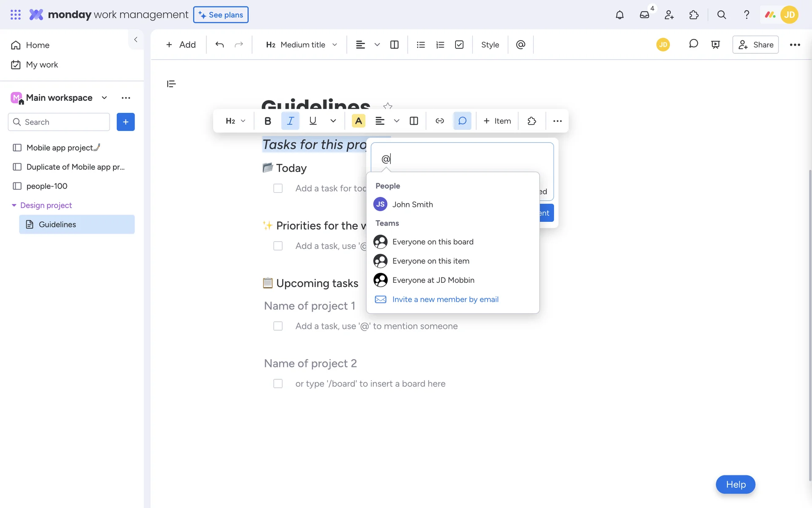This screenshot has height=508, width=812.
Task: Open the text highlight color swatch
Action: point(359,121)
